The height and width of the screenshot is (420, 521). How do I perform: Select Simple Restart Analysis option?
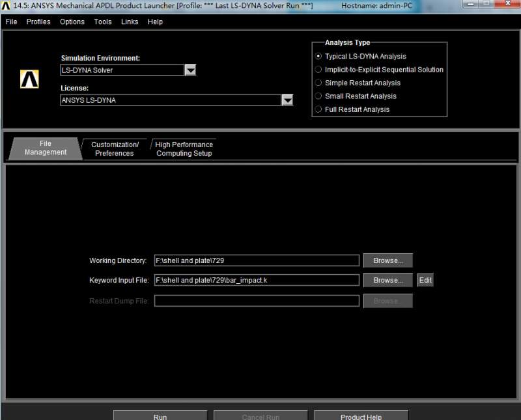(x=318, y=83)
